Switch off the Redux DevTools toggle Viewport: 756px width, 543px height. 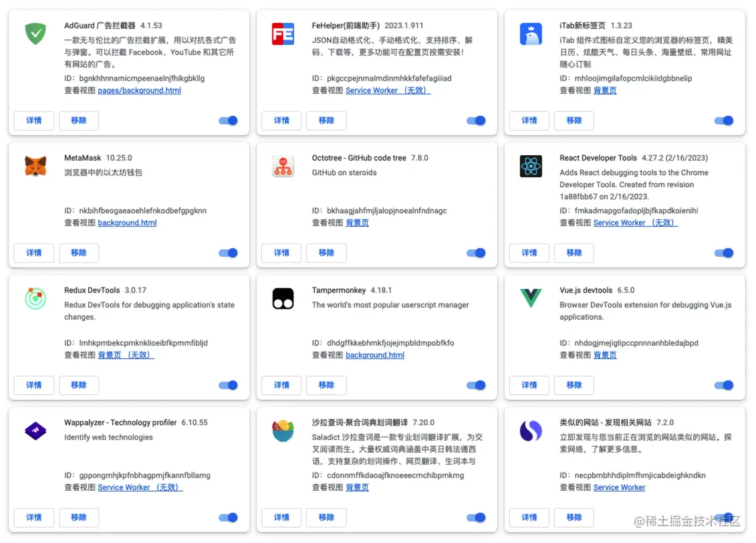coord(228,385)
